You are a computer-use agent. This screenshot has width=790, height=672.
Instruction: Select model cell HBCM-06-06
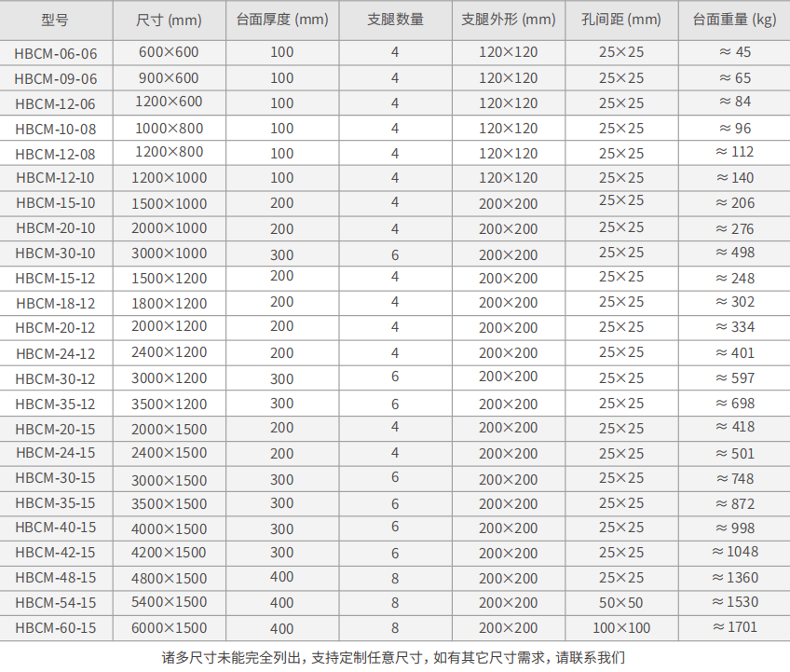[56, 53]
